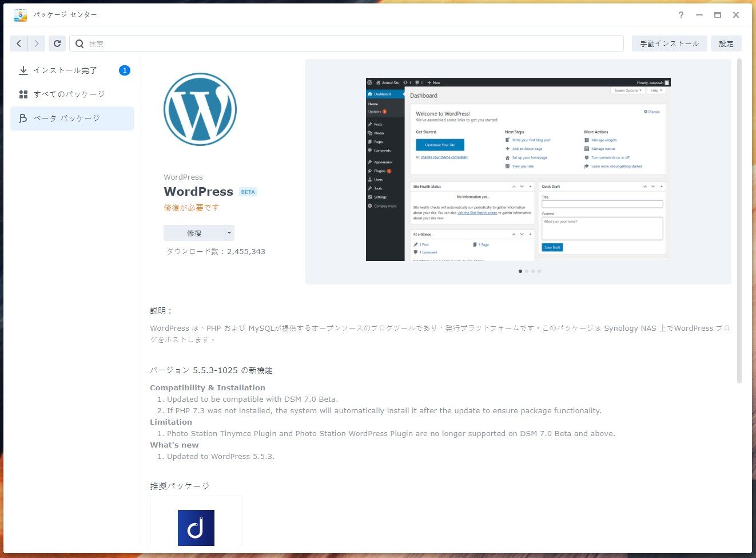Screen dimensions: 756x558
Task: Show the second screenshot via carousel dot
Action: (x=527, y=271)
